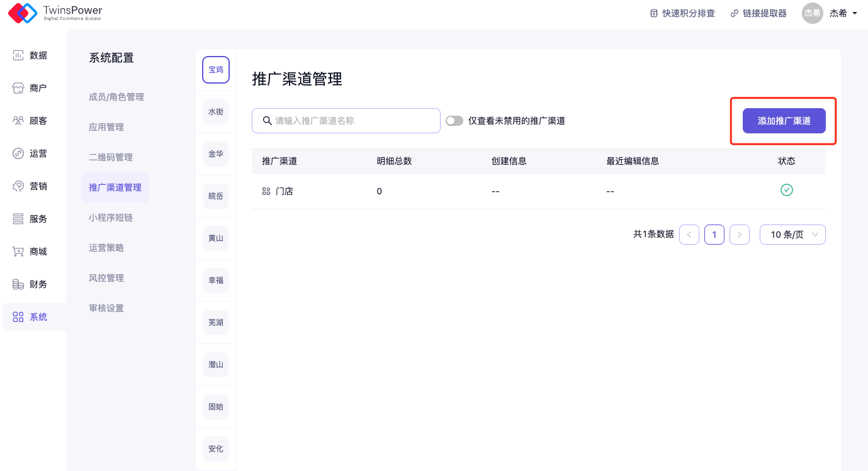Click the green status checkmark for 门店
Screen dimensions: 868x471
click(786, 190)
